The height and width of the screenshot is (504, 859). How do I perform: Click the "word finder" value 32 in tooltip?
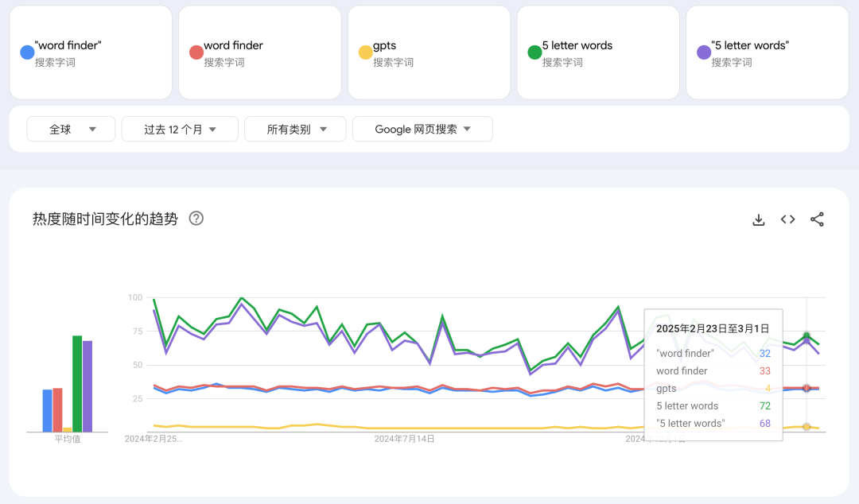(x=765, y=353)
